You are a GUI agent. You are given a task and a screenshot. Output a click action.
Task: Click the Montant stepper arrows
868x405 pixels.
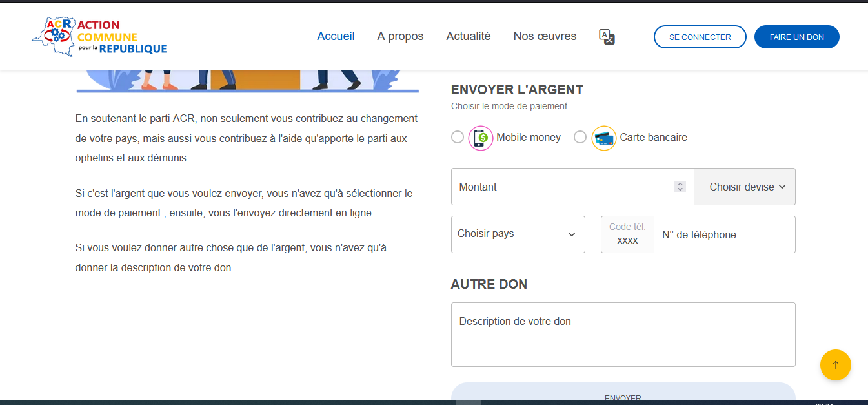tap(680, 187)
